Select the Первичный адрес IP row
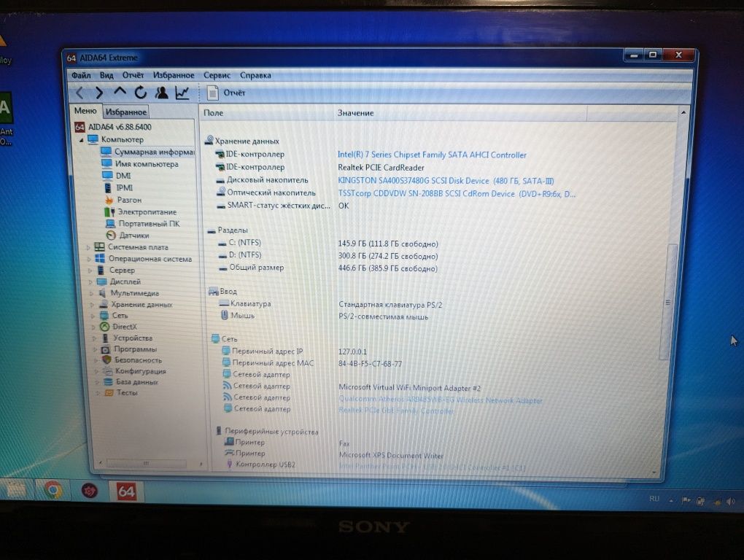 pyautogui.click(x=294, y=352)
